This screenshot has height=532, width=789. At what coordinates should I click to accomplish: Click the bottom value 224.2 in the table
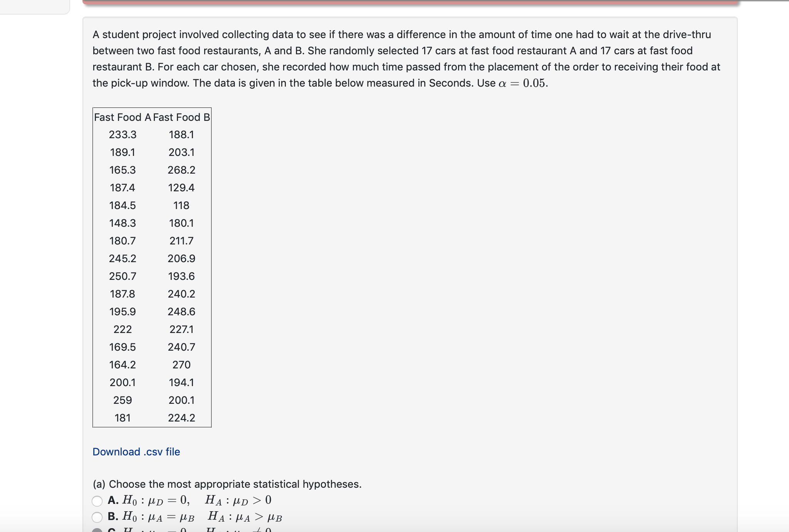coord(181,418)
